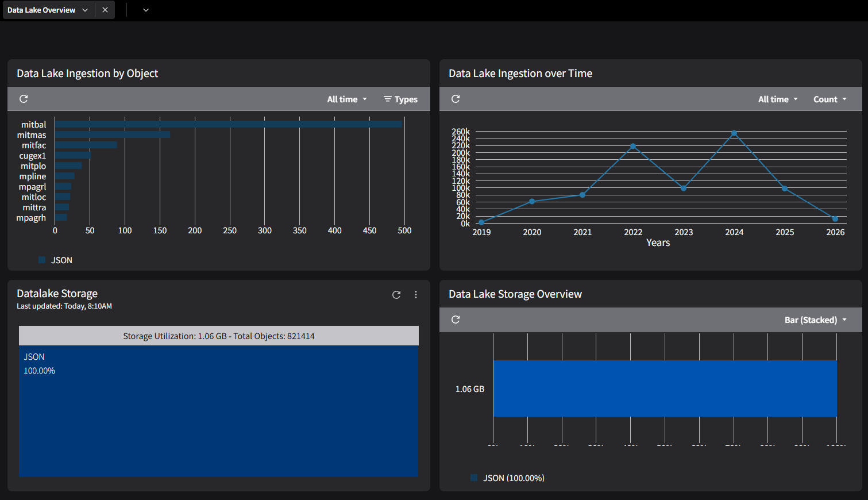Click the Years axis label
The width and height of the screenshot is (868, 500).
658,243
